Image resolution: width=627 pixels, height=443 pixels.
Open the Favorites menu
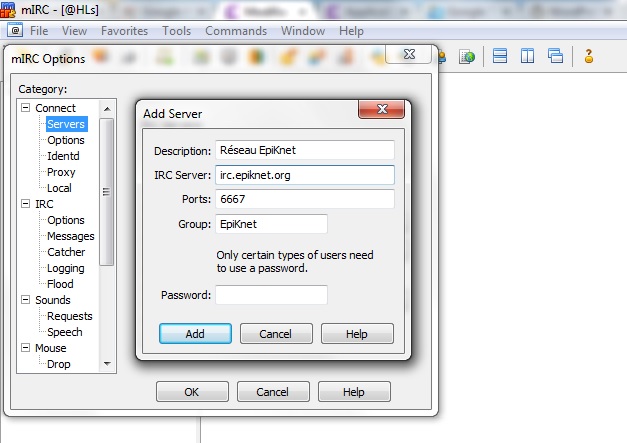pos(124,31)
